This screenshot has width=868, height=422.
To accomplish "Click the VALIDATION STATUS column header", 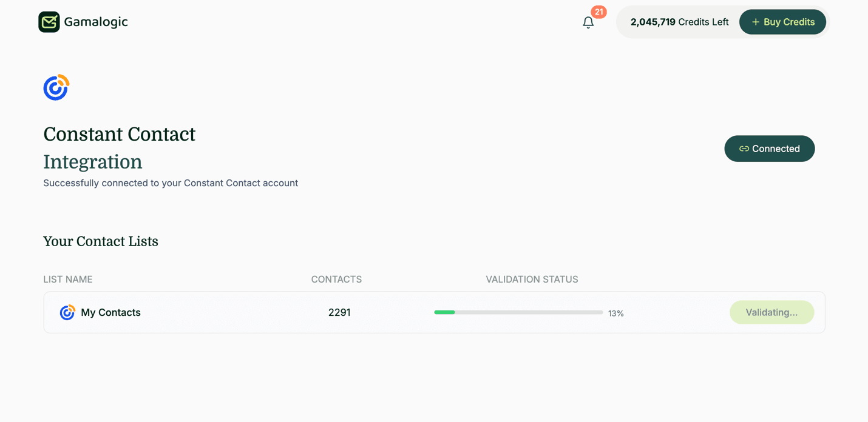I will pyautogui.click(x=532, y=279).
